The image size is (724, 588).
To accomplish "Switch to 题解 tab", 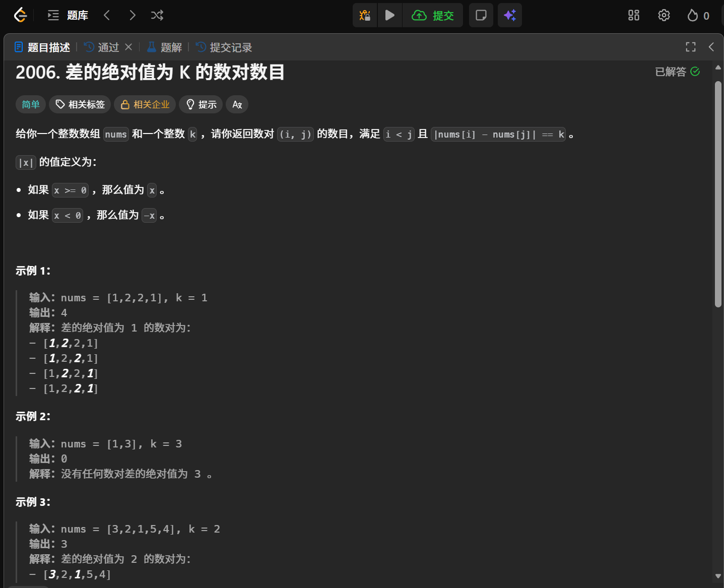I will pyautogui.click(x=164, y=47).
